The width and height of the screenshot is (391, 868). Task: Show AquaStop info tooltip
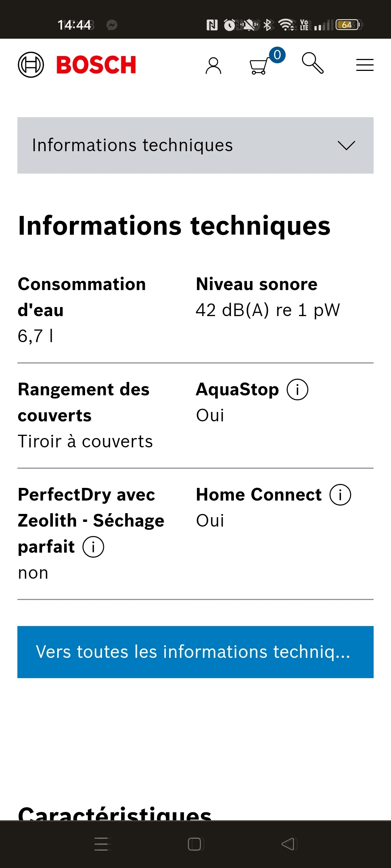tap(297, 390)
